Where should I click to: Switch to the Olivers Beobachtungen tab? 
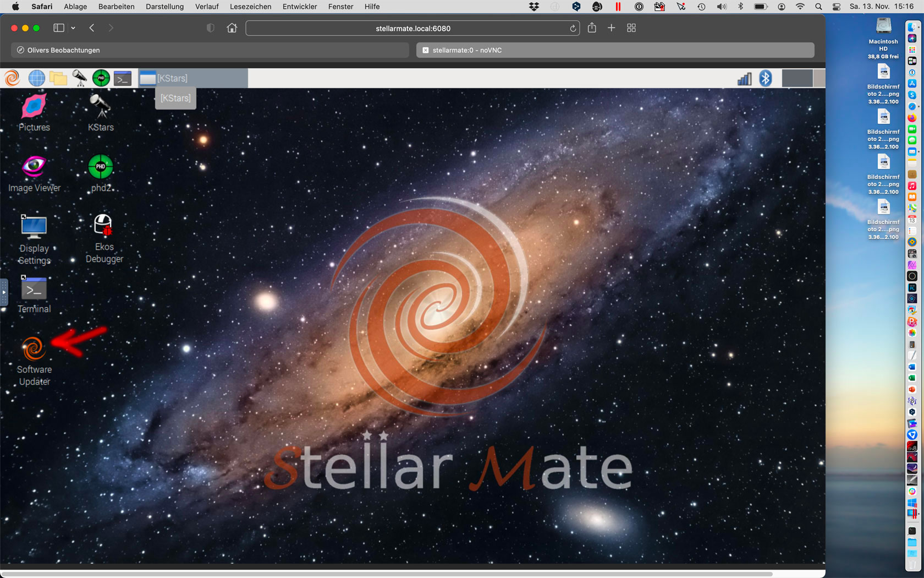point(210,50)
